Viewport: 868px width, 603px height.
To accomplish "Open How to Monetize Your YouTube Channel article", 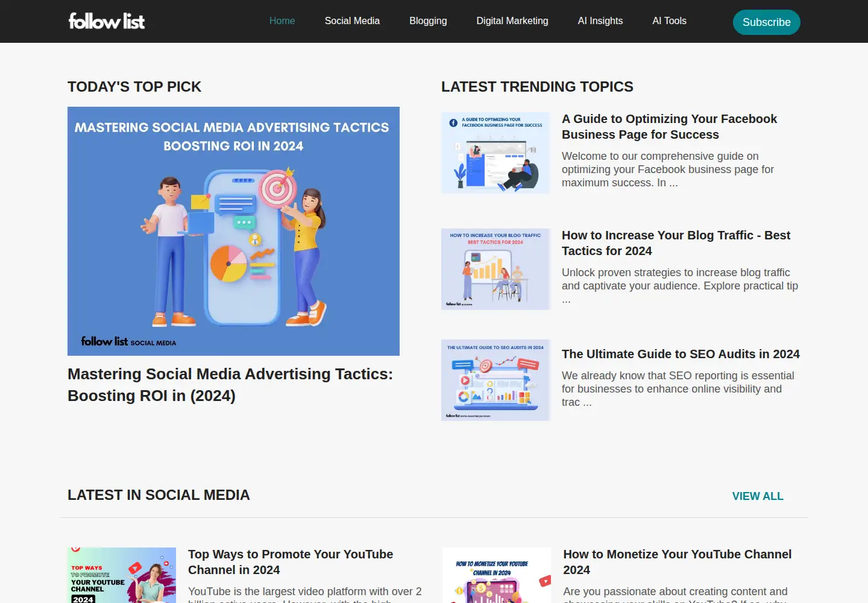I will coord(678,562).
